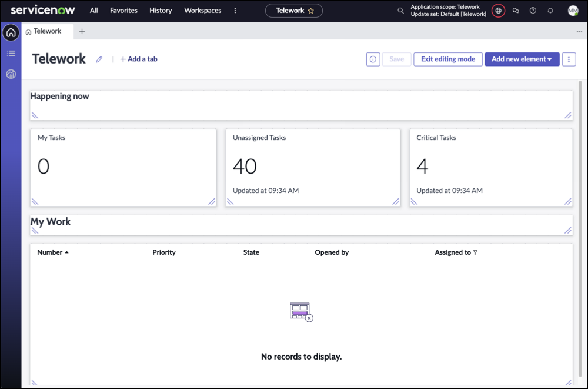Click the home icon in left sidebar
The width and height of the screenshot is (588, 389).
[11, 33]
